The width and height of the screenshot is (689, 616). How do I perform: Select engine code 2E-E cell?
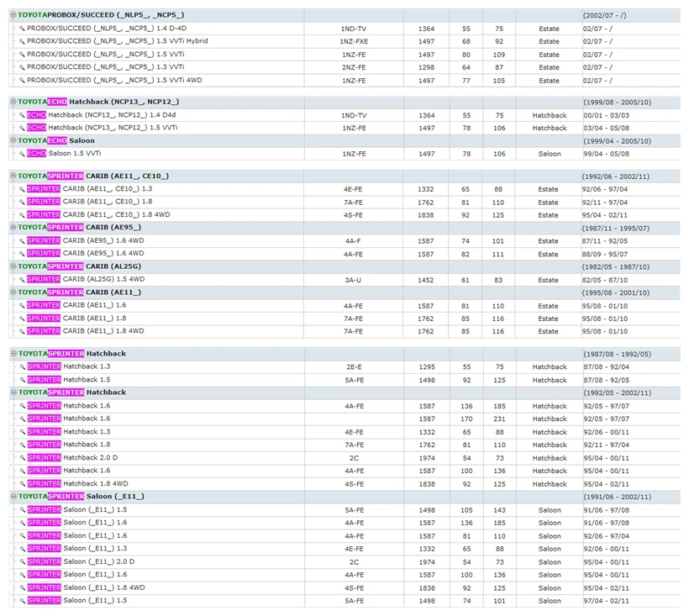[355, 367]
